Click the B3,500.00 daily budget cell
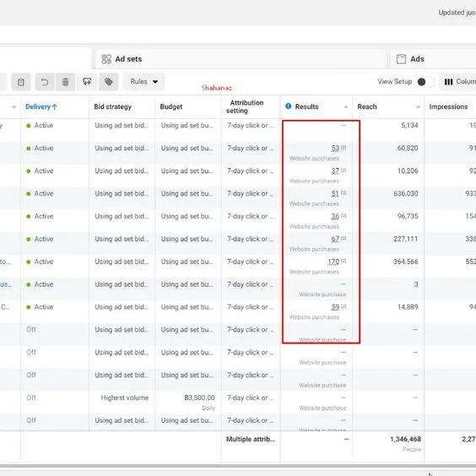Screen dimensions: 476x476 tap(199, 398)
